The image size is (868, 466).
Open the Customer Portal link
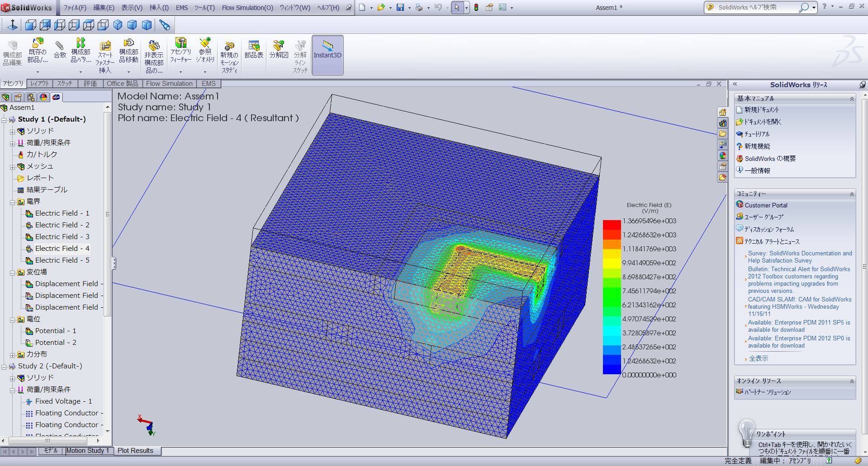(x=766, y=205)
